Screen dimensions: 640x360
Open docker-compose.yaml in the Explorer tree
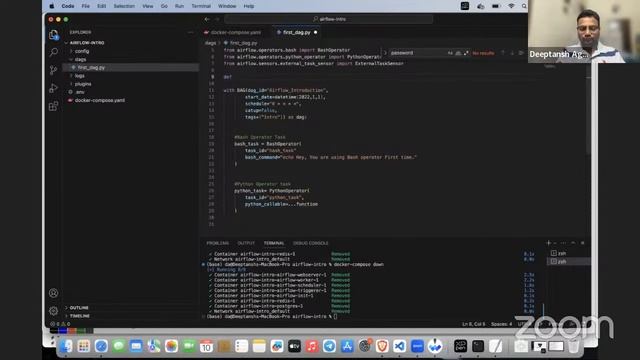coord(100,100)
